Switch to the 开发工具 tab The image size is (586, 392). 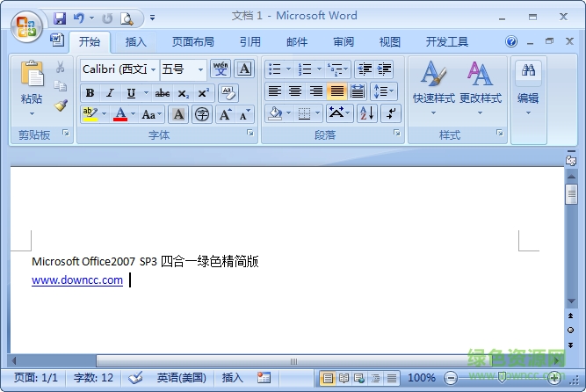447,42
